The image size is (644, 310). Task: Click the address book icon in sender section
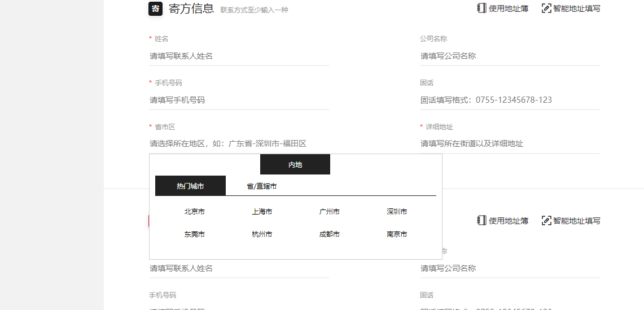coord(481,8)
